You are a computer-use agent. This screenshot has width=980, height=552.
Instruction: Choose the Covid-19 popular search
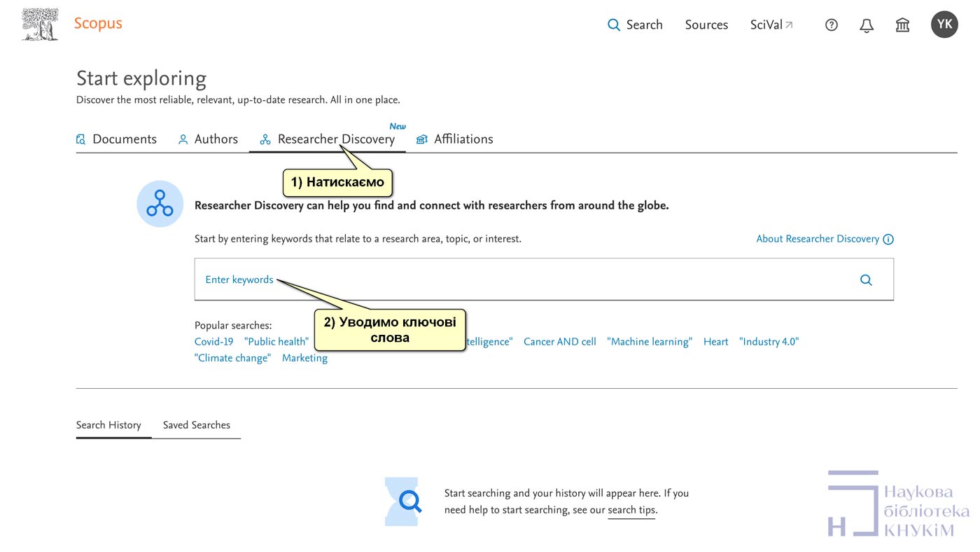point(213,342)
